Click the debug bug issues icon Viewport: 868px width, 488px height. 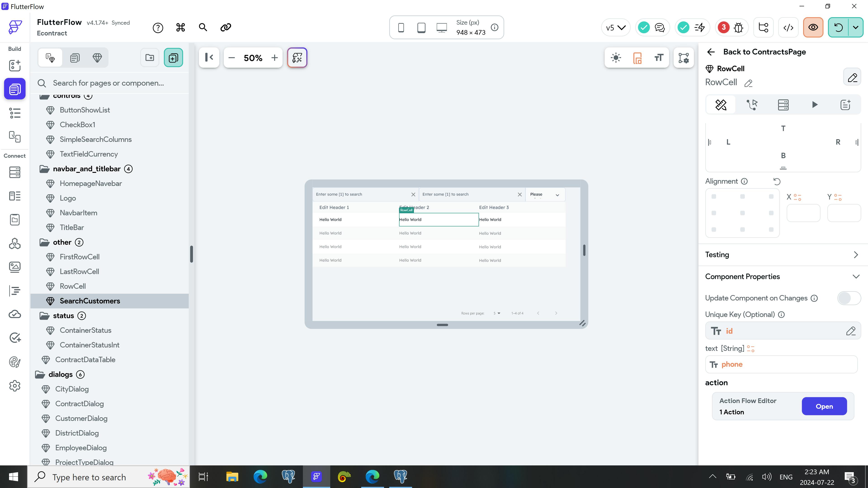738,27
